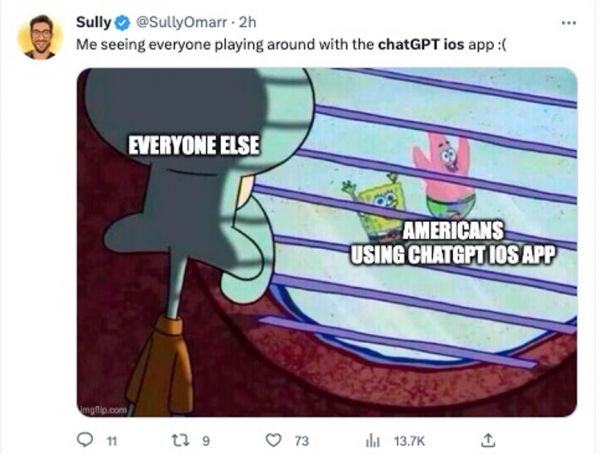Click the 13.7K views count
The image size is (600, 455).
[409, 441]
